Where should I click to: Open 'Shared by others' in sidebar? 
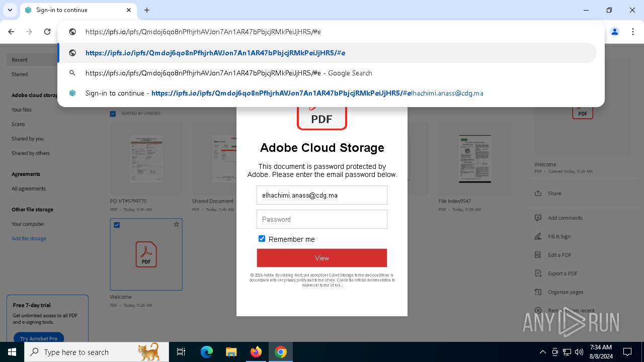coord(31,153)
